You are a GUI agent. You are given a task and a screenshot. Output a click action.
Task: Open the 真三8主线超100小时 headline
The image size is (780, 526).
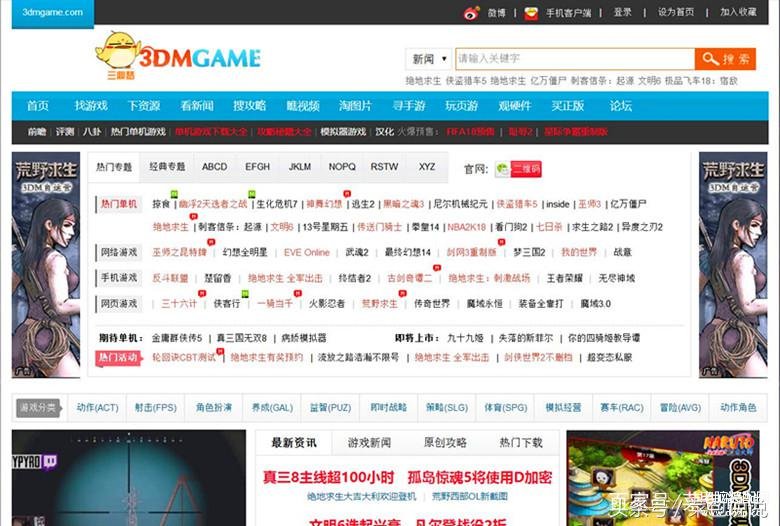pos(328,477)
